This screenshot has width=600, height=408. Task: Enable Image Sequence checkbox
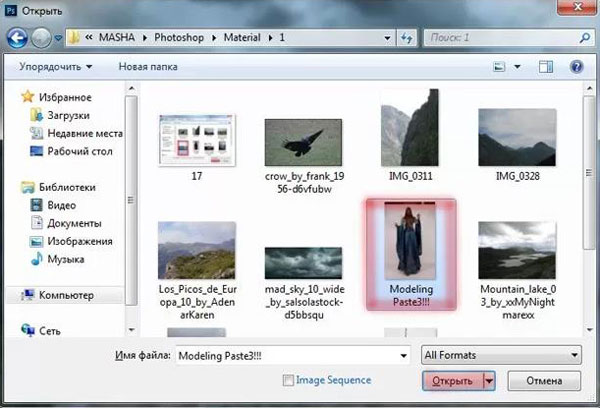(x=288, y=380)
